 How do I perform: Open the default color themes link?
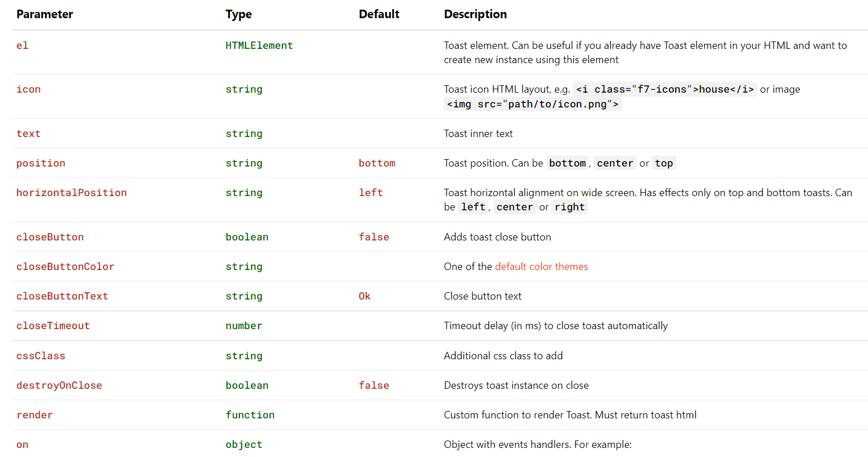point(541,267)
